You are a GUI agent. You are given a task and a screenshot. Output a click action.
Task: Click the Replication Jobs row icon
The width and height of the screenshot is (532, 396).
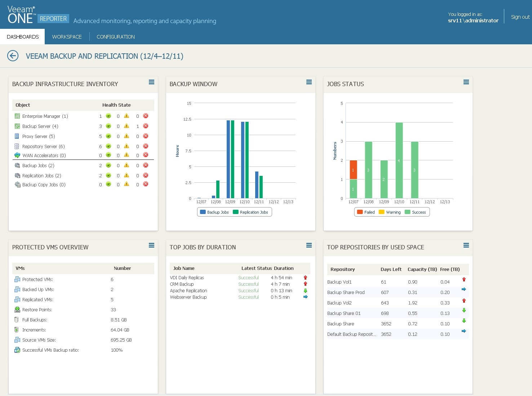point(17,175)
